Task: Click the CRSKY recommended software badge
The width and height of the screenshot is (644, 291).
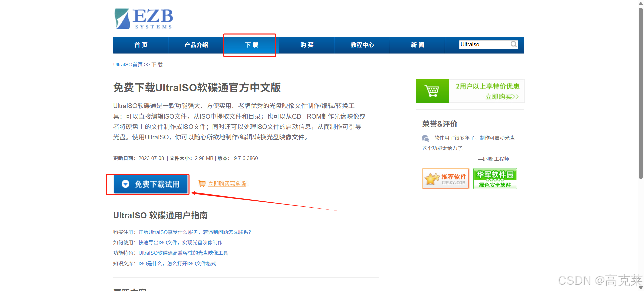Action: tap(445, 178)
